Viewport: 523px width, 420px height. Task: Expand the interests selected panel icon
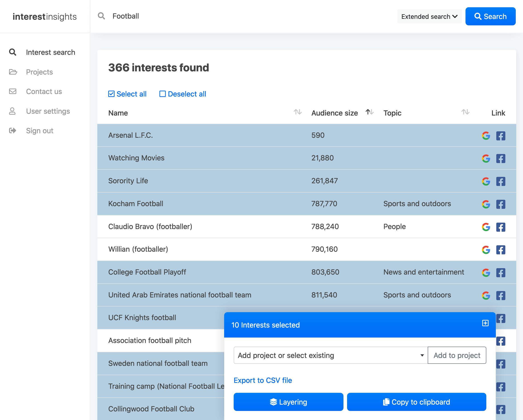coord(485,323)
